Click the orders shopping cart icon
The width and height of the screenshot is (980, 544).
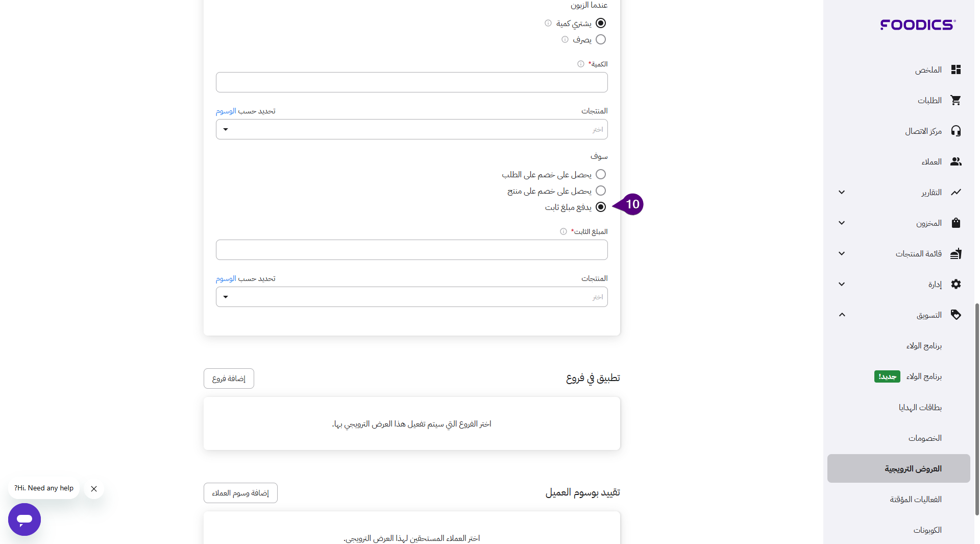point(955,100)
